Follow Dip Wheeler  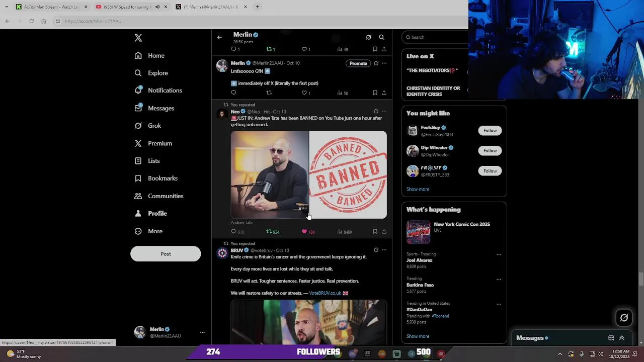[490, 151]
